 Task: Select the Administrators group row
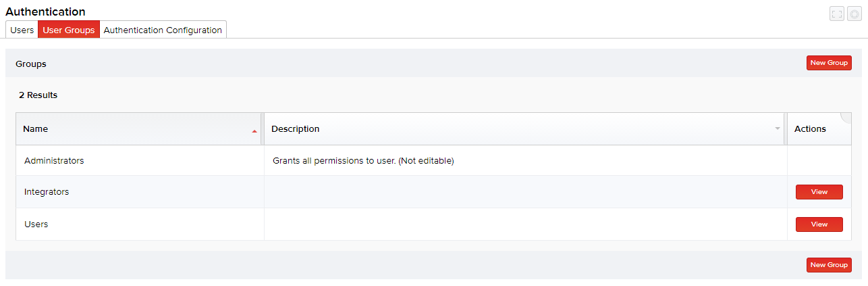point(54,161)
